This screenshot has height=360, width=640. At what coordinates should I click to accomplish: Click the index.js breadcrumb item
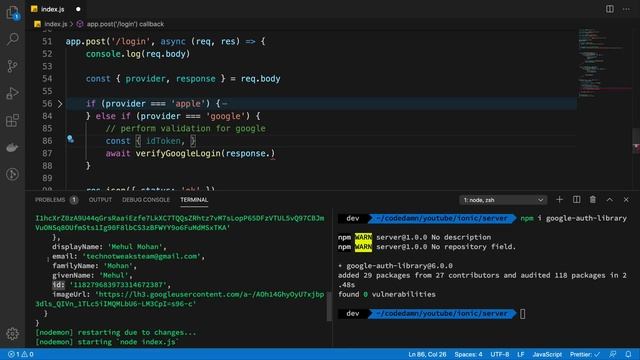(56, 24)
